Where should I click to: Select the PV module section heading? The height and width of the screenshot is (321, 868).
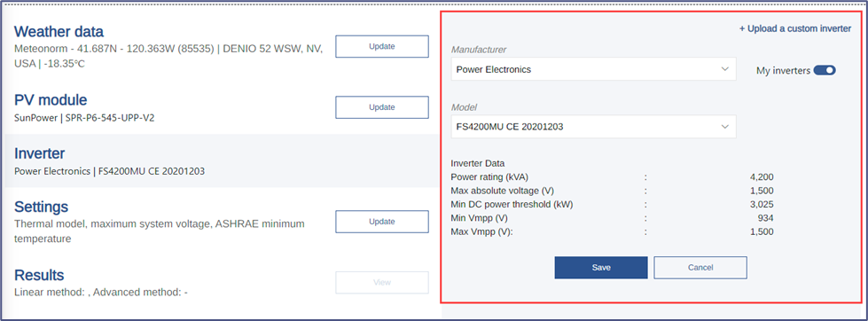(51, 100)
